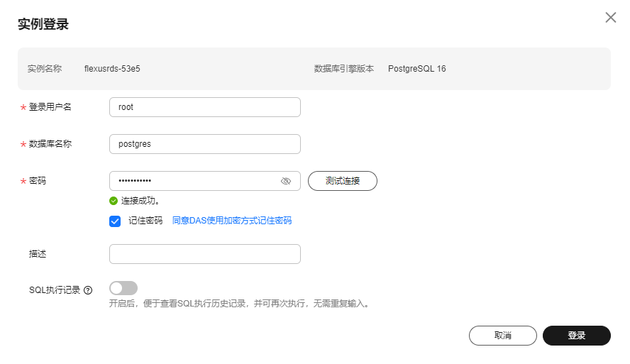The image size is (630, 364).
Task: Focus the 密码 password field
Action: coord(205,181)
